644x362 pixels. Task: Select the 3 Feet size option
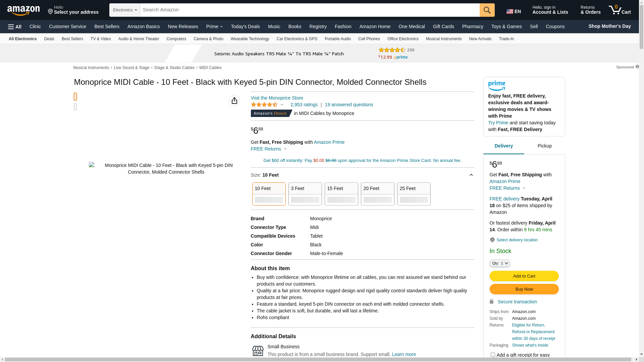point(305,194)
